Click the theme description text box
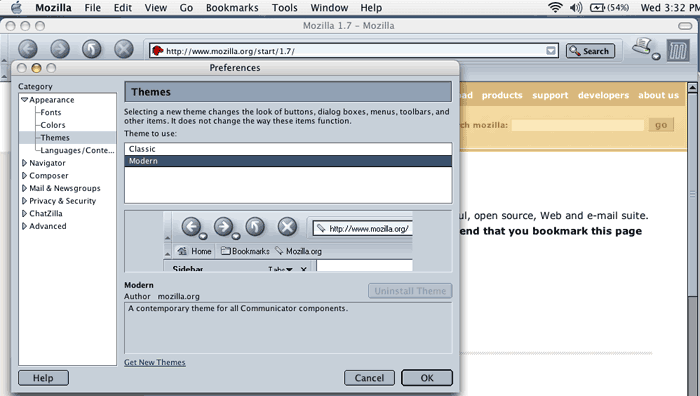The image size is (700, 396). [x=288, y=328]
